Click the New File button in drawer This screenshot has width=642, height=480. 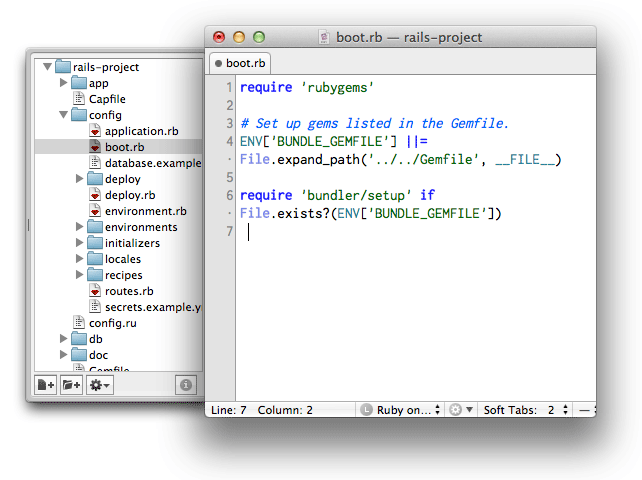pos(46,384)
